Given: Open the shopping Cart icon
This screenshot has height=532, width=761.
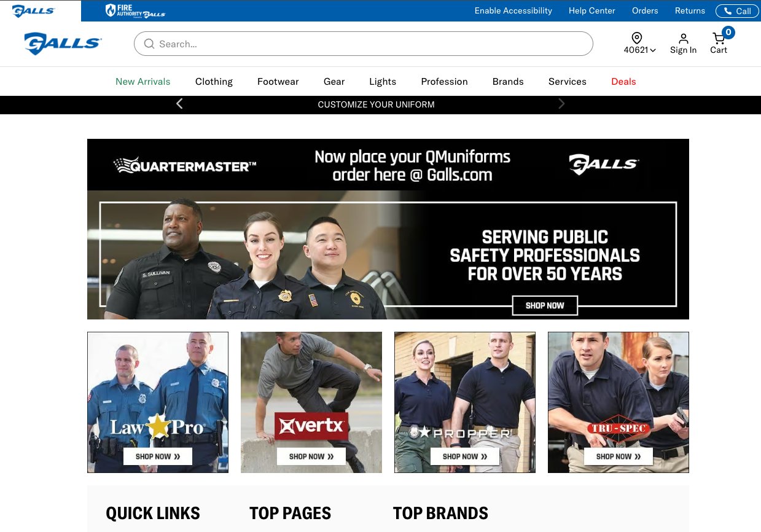Looking at the screenshot, I should (718, 39).
